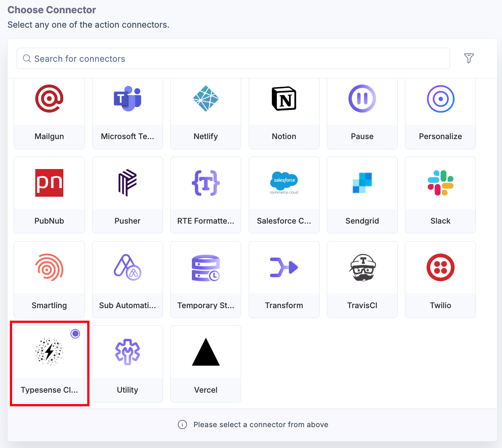The width and height of the screenshot is (502, 448).
Task: Select the Salesforce Commerce Cloud icon
Action: point(284,183)
